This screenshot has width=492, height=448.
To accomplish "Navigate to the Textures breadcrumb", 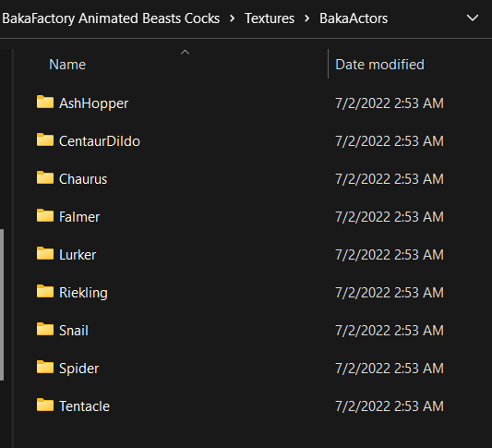I will (x=270, y=18).
